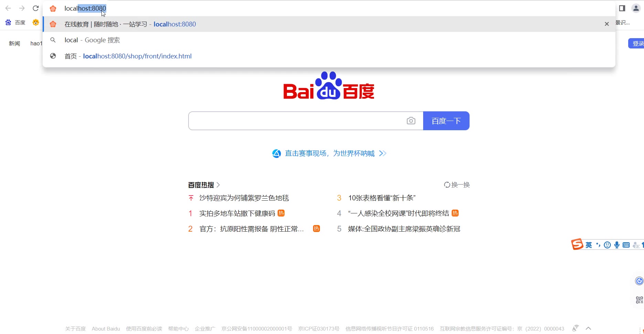Open the 直击赛事现场，为世界杯呐喊 link
This screenshot has height=334, width=644.
pyautogui.click(x=330, y=153)
